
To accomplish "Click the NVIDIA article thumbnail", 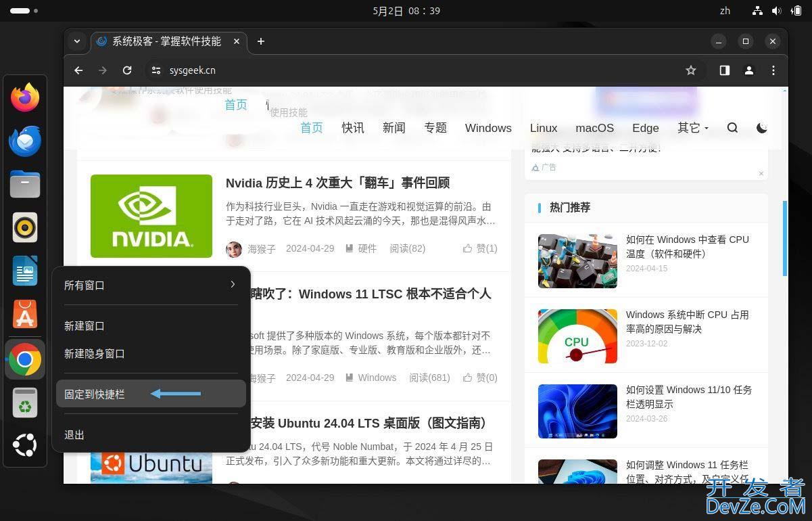I will pyautogui.click(x=151, y=216).
